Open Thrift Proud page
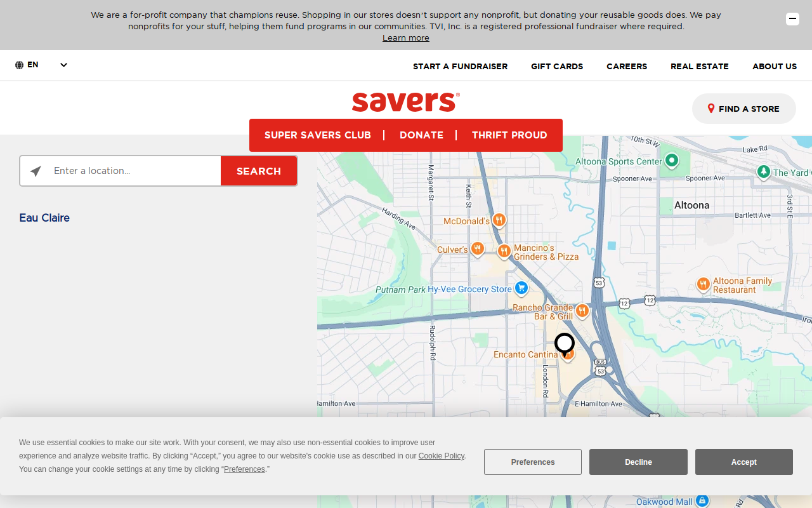The height and width of the screenshot is (508, 812). 509,135
